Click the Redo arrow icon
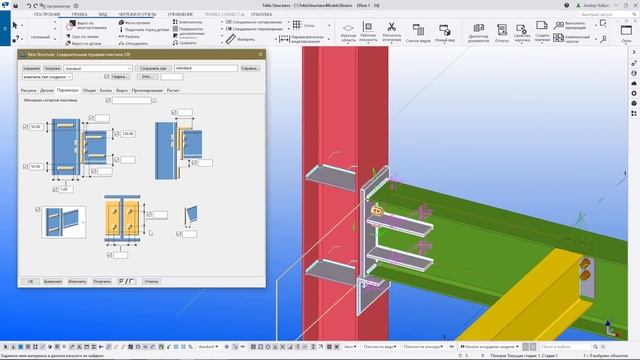The width and height of the screenshot is (640, 360). coord(36,6)
